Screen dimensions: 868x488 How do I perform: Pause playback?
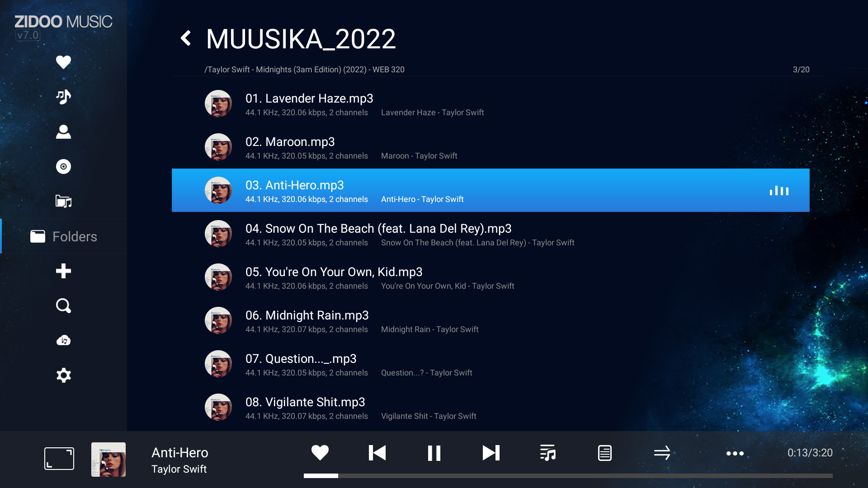point(434,453)
